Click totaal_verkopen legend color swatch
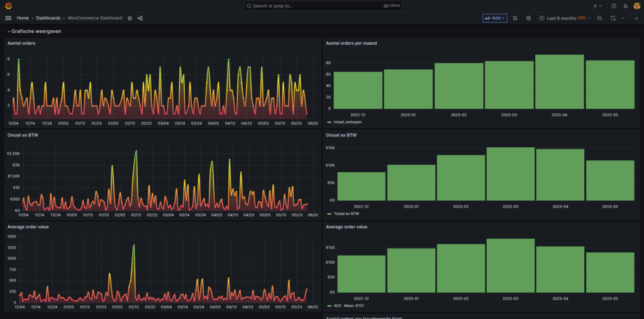Image resolution: width=644 pixels, height=319 pixels. [x=329, y=122]
